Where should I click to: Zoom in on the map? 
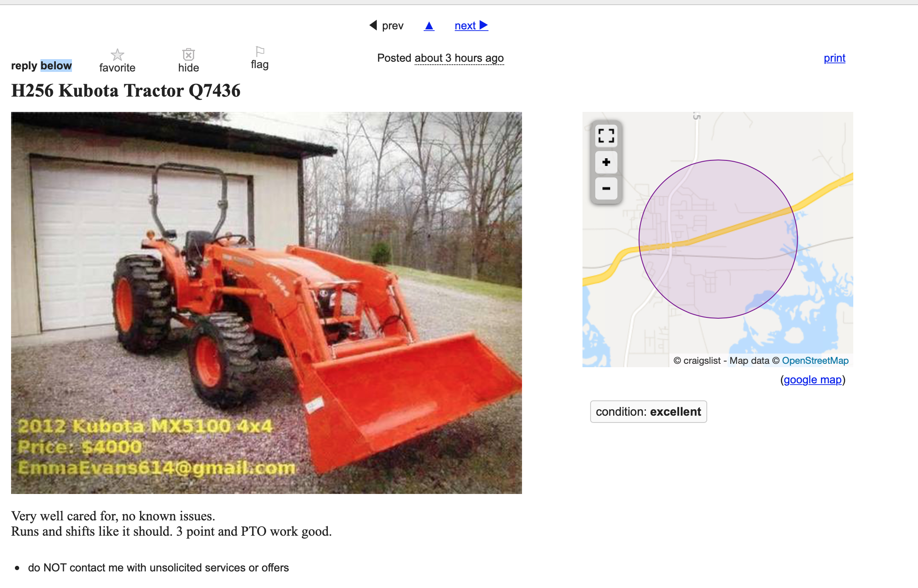(x=606, y=162)
